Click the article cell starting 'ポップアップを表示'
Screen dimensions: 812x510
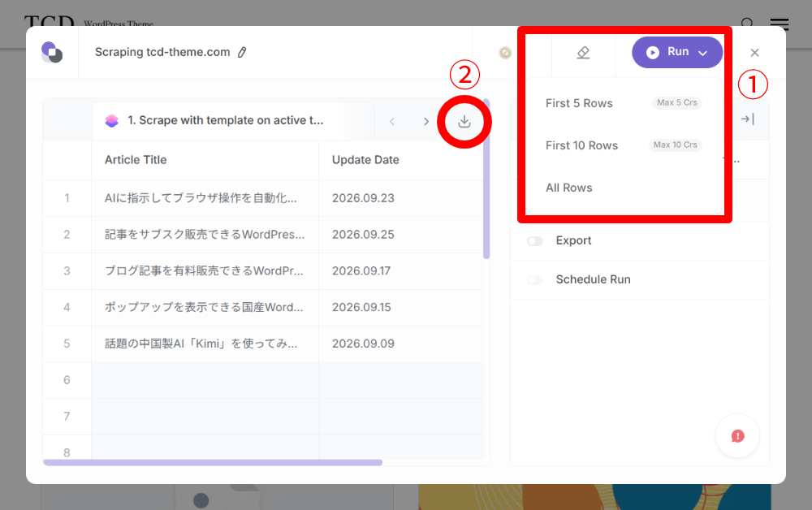tap(205, 307)
